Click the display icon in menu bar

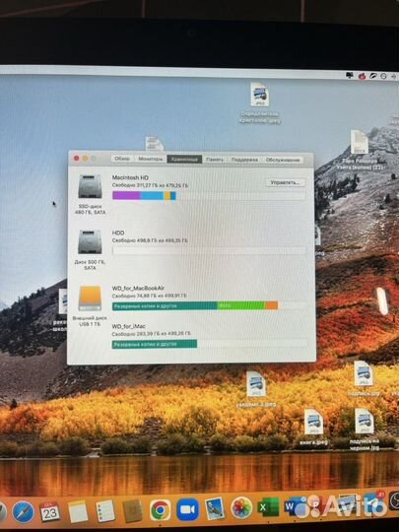(x=350, y=75)
